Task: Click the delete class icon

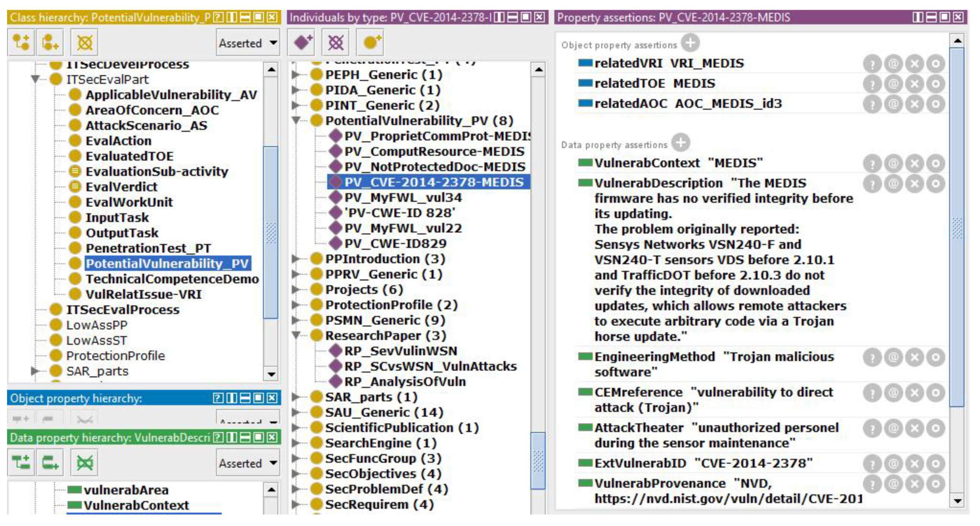Action: click(x=84, y=42)
